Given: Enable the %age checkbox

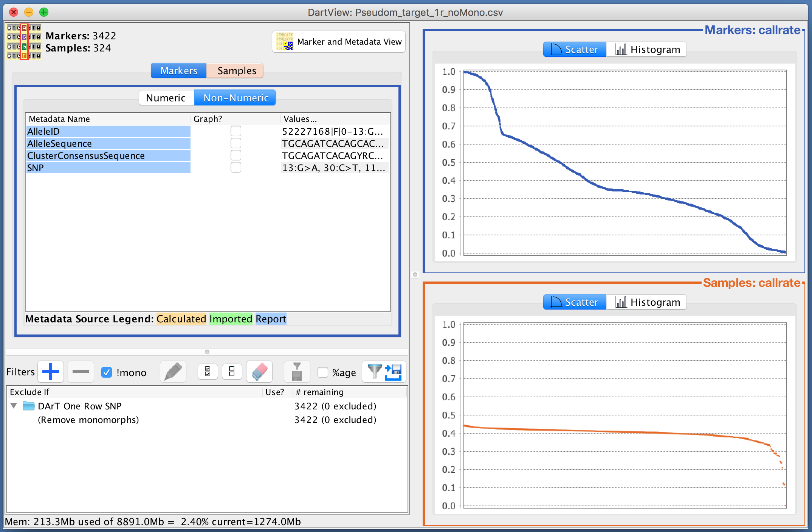Looking at the screenshot, I should tap(322, 372).
